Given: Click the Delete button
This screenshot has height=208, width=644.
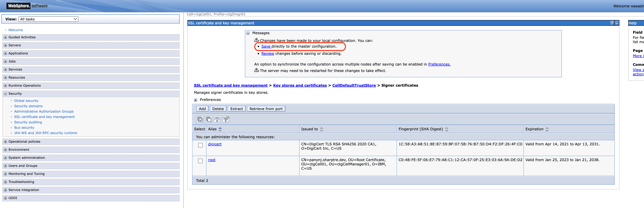Looking at the screenshot, I should pyautogui.click(x=218, y=109).
